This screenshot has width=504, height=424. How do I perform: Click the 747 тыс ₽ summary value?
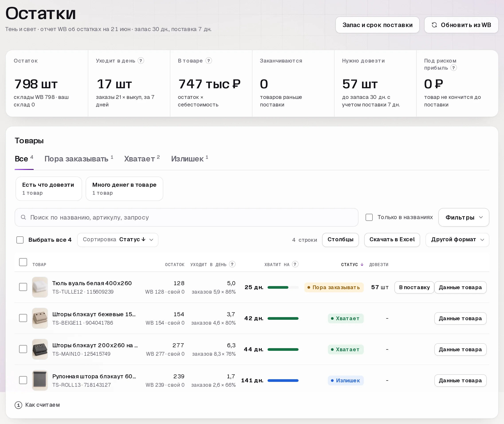(x=209, y=84)
